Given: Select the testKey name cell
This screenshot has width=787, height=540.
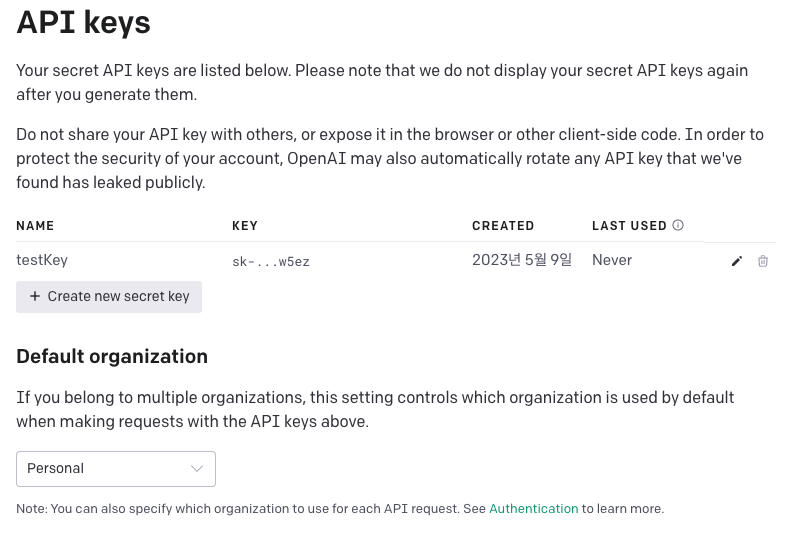Looking at the screenshot, I should [42, 260].
